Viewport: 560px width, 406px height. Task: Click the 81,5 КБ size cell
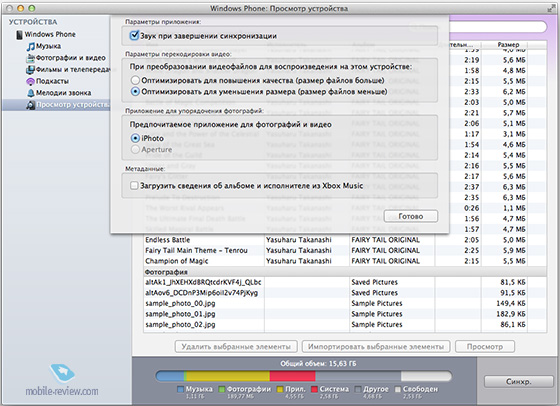[x=512, y=282]
